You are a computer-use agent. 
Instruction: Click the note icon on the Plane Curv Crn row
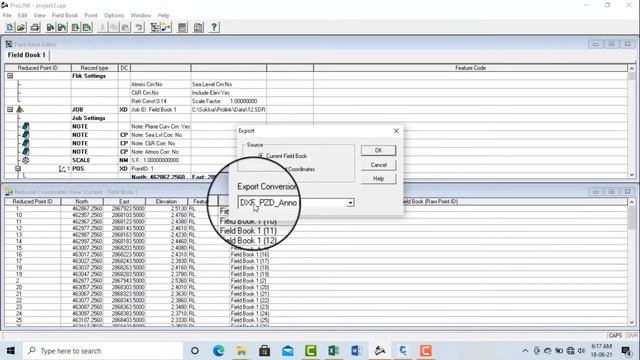coord(25,126)
